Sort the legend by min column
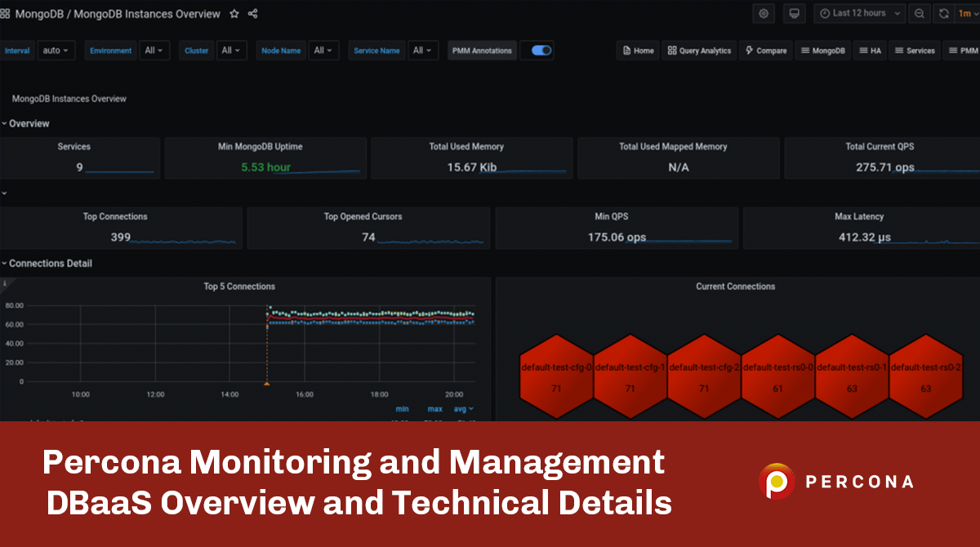 tap(402, 409)
